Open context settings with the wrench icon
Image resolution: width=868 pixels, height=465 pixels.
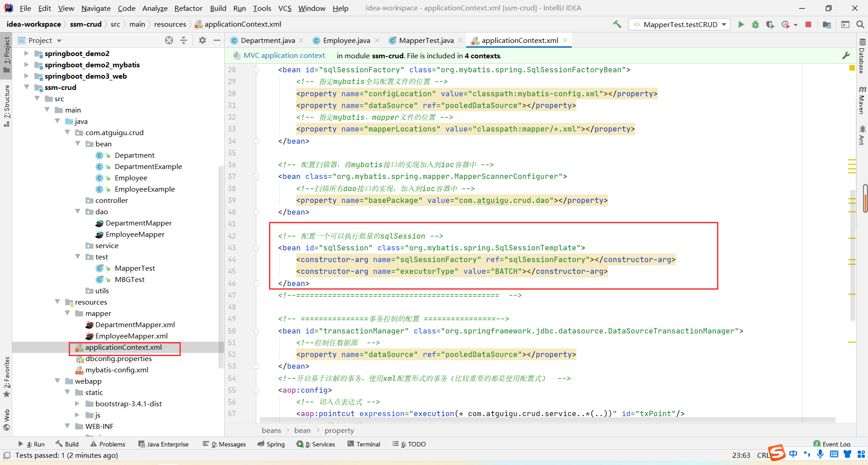pos(846,56)
